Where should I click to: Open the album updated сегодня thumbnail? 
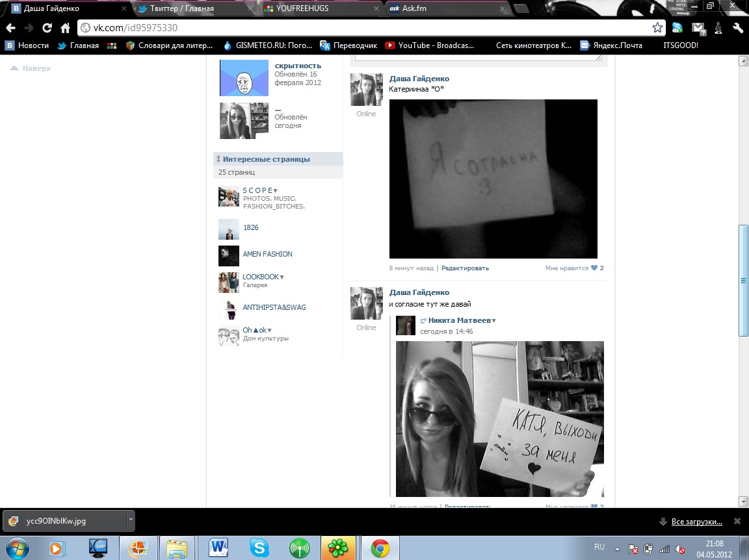(244, 121)
